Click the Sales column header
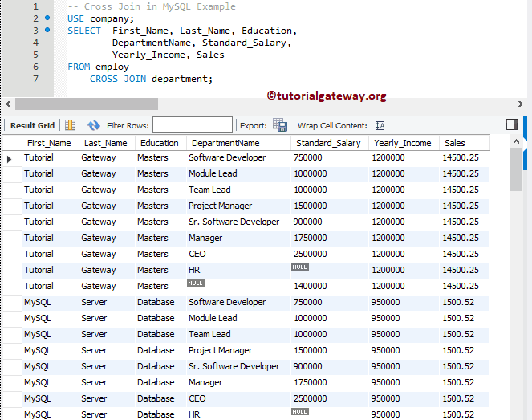 point(455,143)
